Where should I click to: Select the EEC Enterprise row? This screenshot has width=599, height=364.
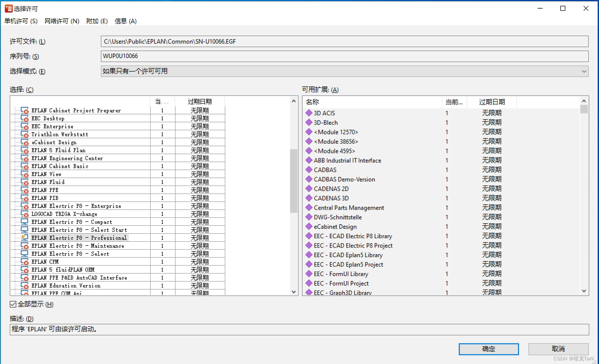tap(118, 126)
